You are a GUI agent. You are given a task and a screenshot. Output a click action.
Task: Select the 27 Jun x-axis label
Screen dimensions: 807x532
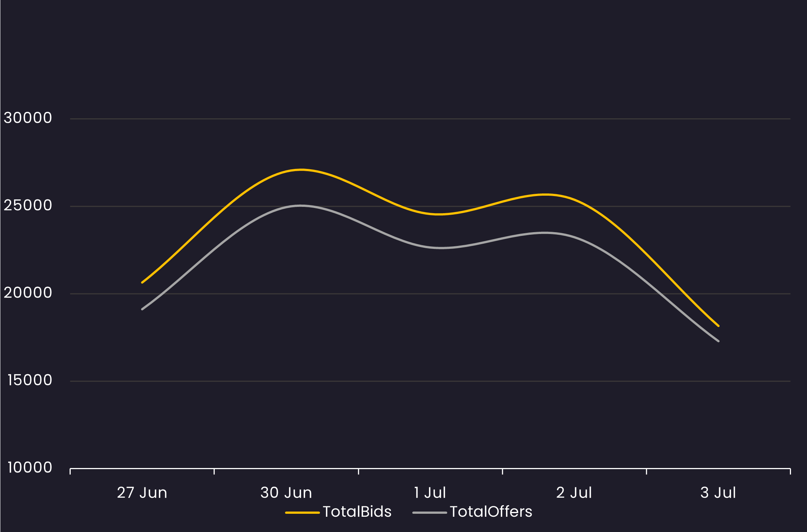click(142, 493)
